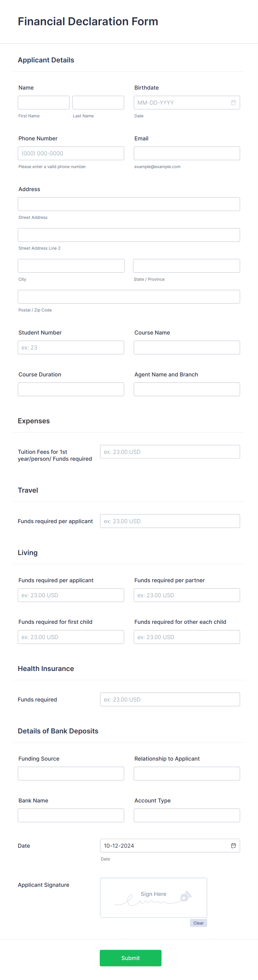Select the Postal / Zip Code field

[x=129, y=297]
